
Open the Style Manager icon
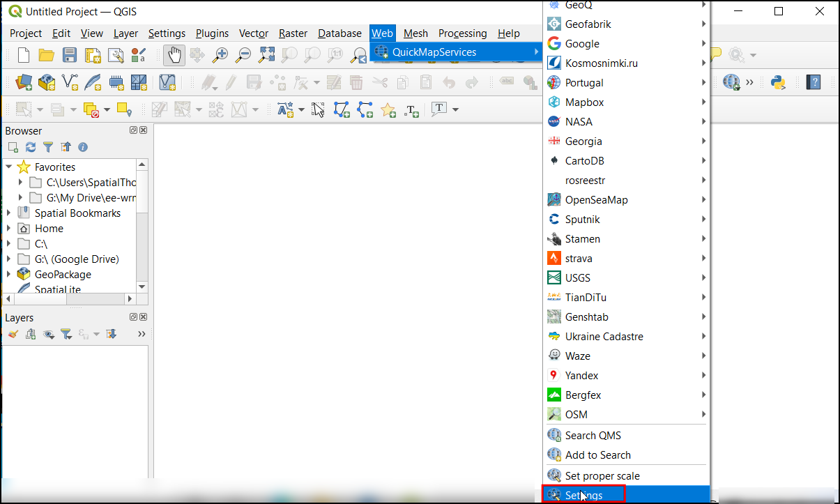coord(138,55)
